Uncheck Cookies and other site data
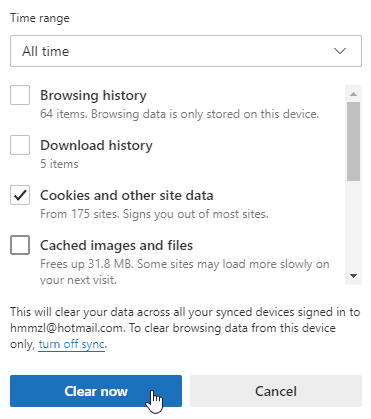Image resolution: width=371 pixels, height=419 pixels. point(20,195)
